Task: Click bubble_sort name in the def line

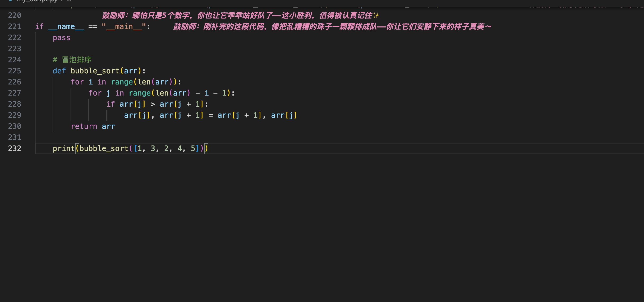Action: click(x=95, y=71)
